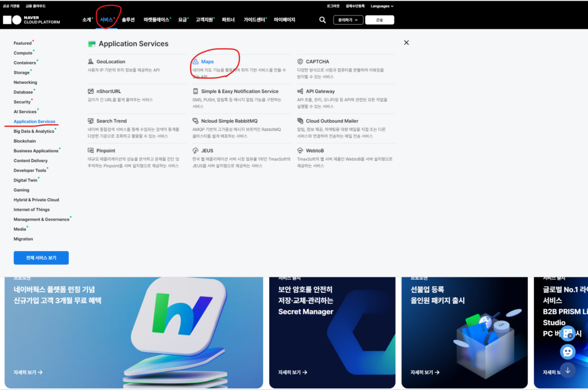Select Featured category in sidebar
Screen dimensions: 588x390
coord(22,43)
